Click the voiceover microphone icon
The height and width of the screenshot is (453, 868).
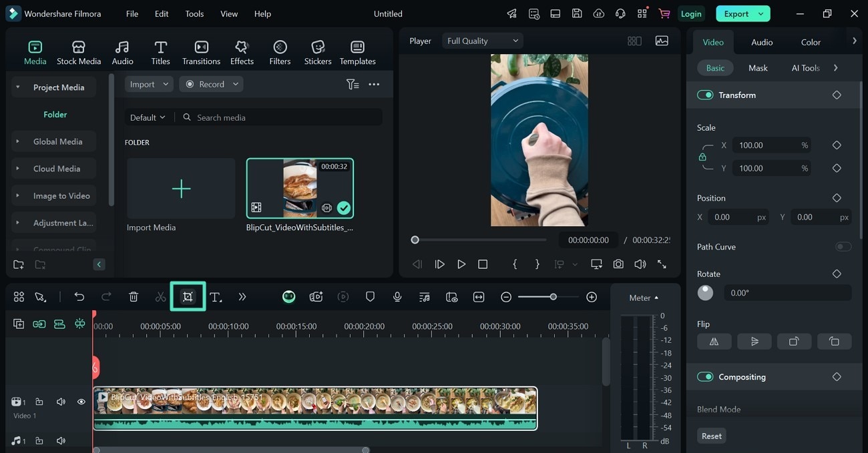pyautogui.click(x=397, y=297)
